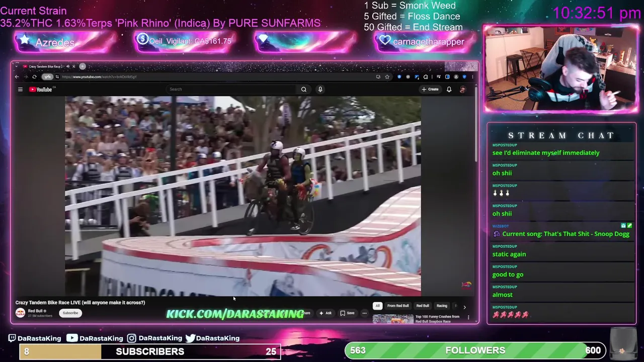Go back with the browser back arrow
This screenshot has width=644, height=362.
pyautogui.click(x=17, y=76)
